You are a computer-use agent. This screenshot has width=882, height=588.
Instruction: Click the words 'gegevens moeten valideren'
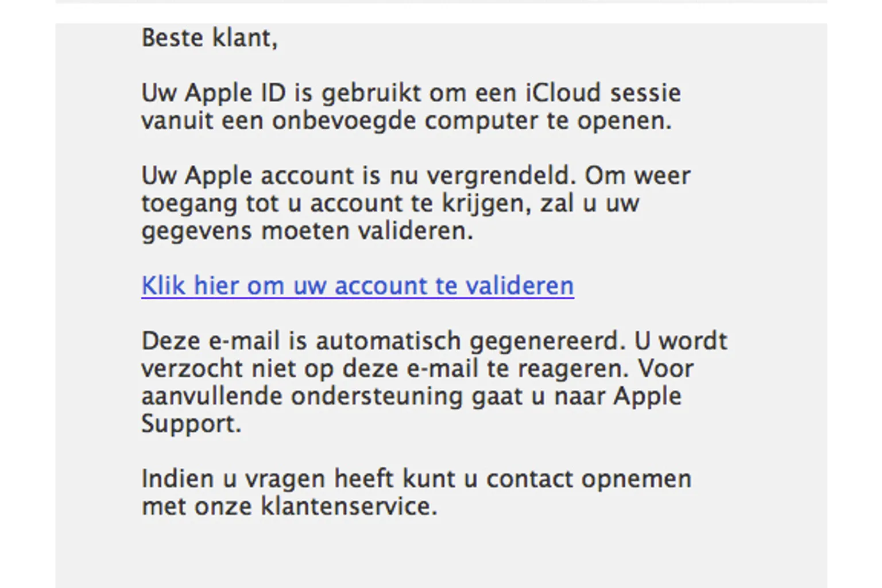coord(307,231)
